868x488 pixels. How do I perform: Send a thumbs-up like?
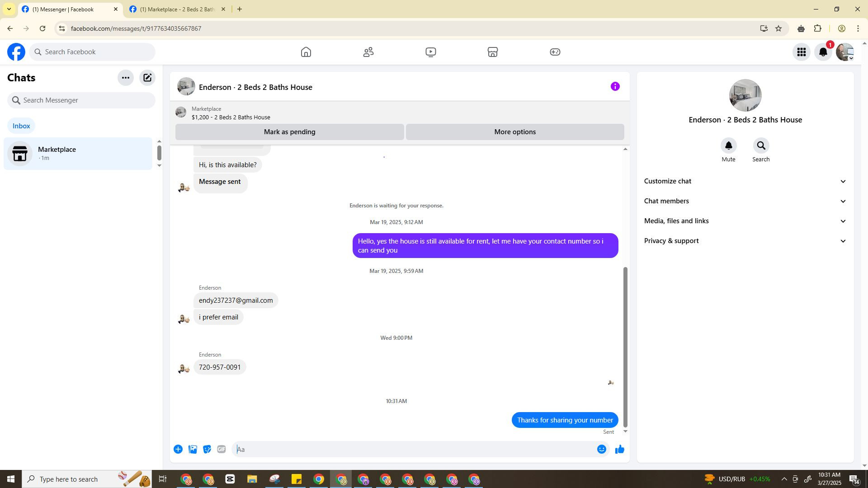coord(620,449)
